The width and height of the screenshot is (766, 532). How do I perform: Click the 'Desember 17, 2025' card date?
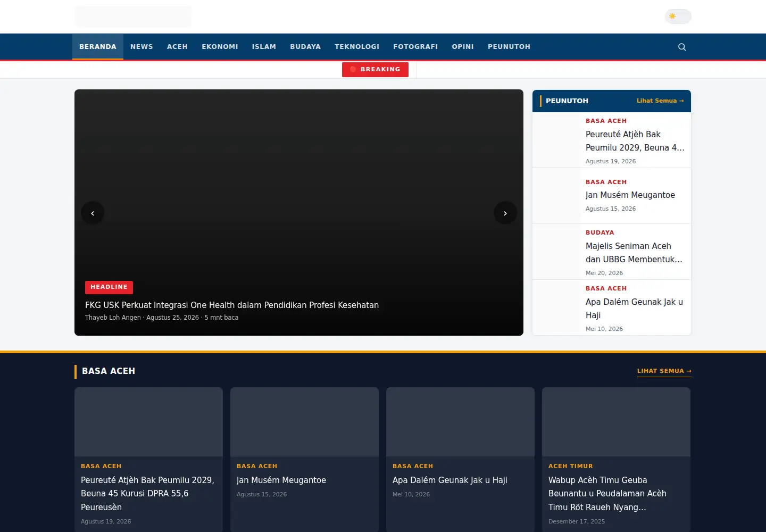577,521
